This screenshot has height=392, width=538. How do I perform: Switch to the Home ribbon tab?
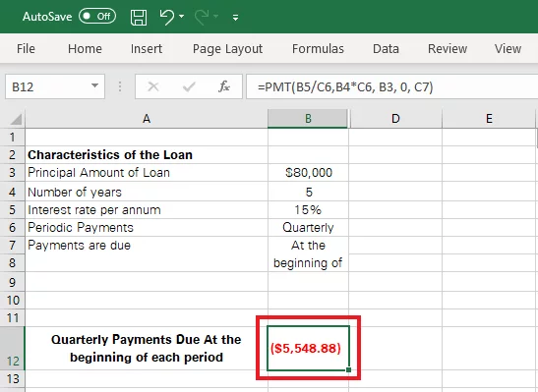point(85,49)
